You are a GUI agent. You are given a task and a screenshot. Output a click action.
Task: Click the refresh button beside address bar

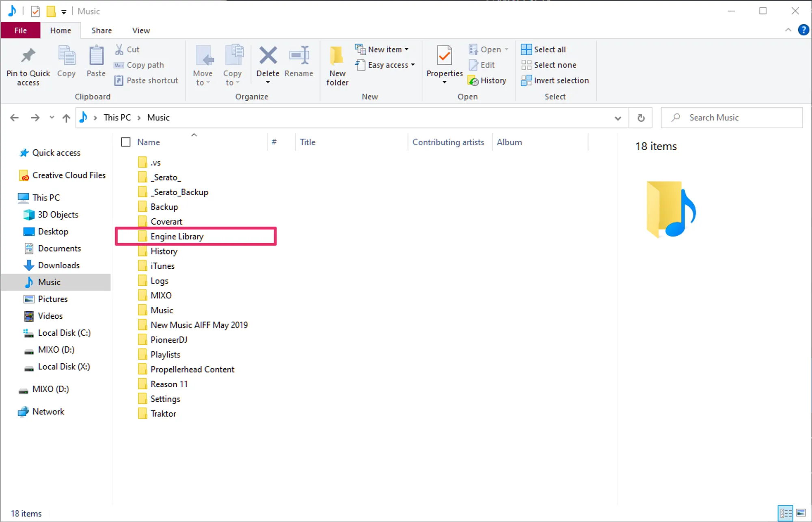[x=641, y=118]
